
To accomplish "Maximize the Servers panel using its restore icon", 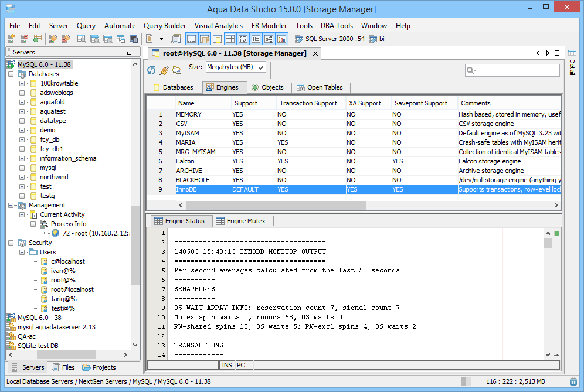I will (x=130, y=53).
